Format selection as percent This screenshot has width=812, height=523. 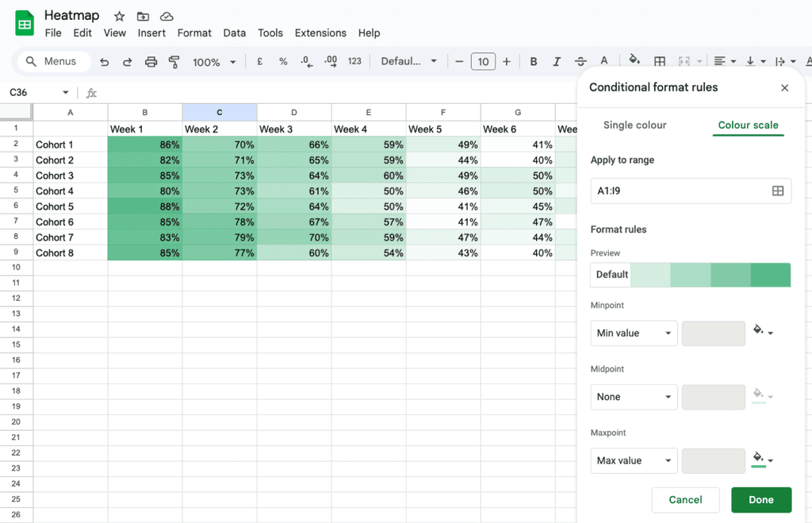(283, 62)
